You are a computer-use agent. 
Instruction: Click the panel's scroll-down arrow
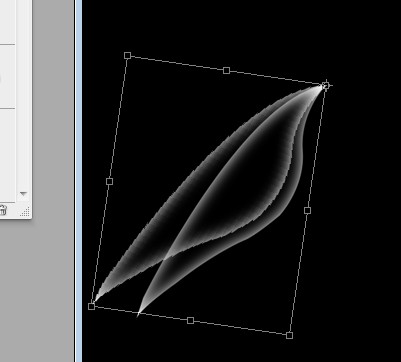[x=23, y=193]
